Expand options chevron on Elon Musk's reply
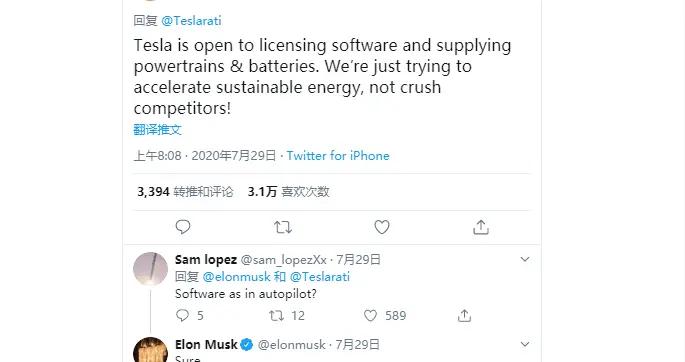685x362 pixels. [525, 344]
